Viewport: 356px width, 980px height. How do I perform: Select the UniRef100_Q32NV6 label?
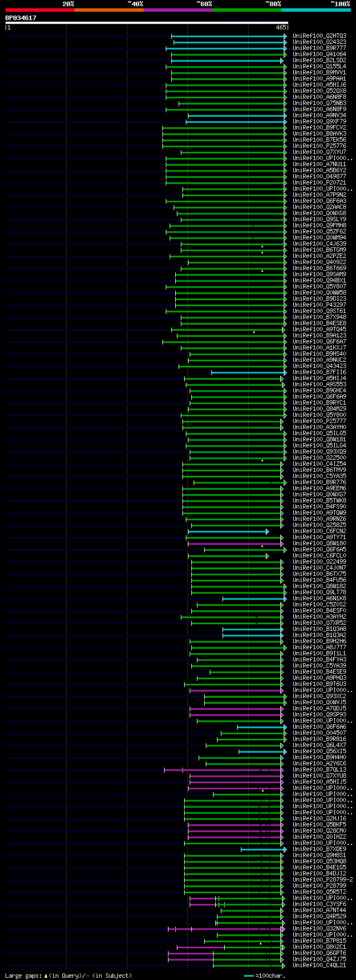(319, 928)
